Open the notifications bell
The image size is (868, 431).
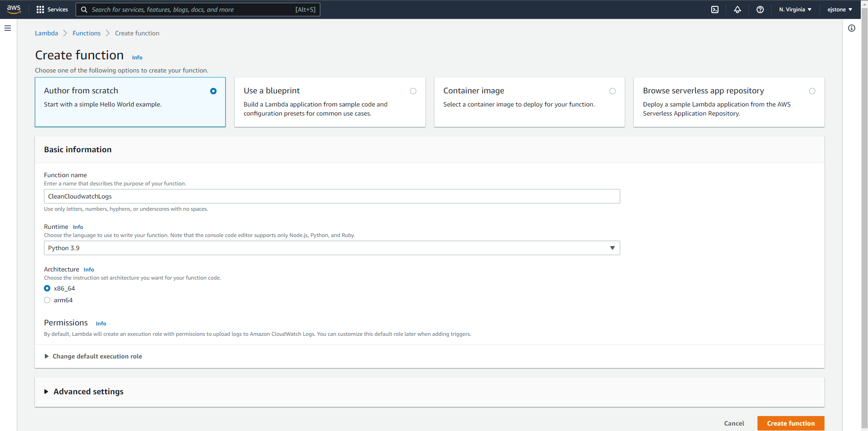738,10
